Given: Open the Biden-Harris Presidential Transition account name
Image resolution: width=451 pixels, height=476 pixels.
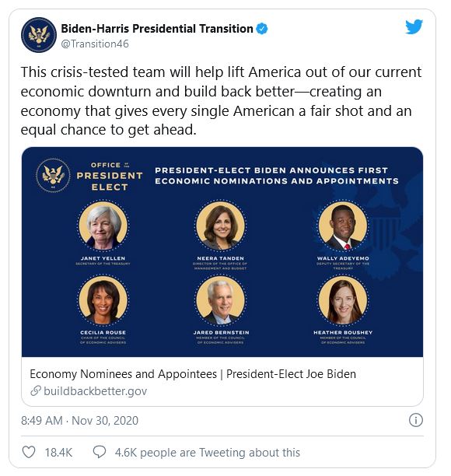Looking at the screenshot, I should [x=157, y=29].
